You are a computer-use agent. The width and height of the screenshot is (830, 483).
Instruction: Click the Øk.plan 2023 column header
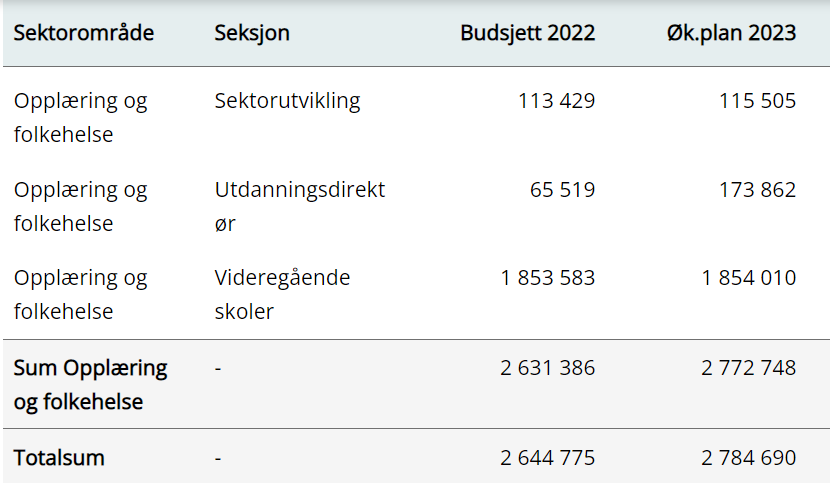(731, 33)
